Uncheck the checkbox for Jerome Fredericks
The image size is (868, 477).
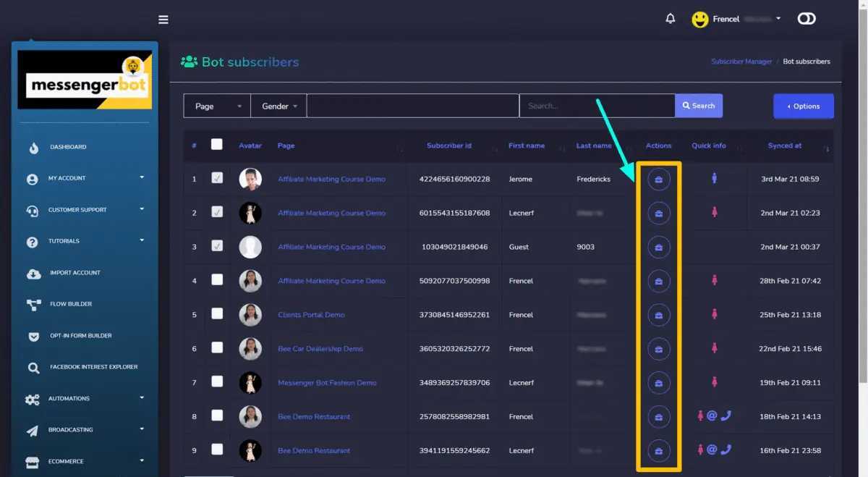coord(217,178)
